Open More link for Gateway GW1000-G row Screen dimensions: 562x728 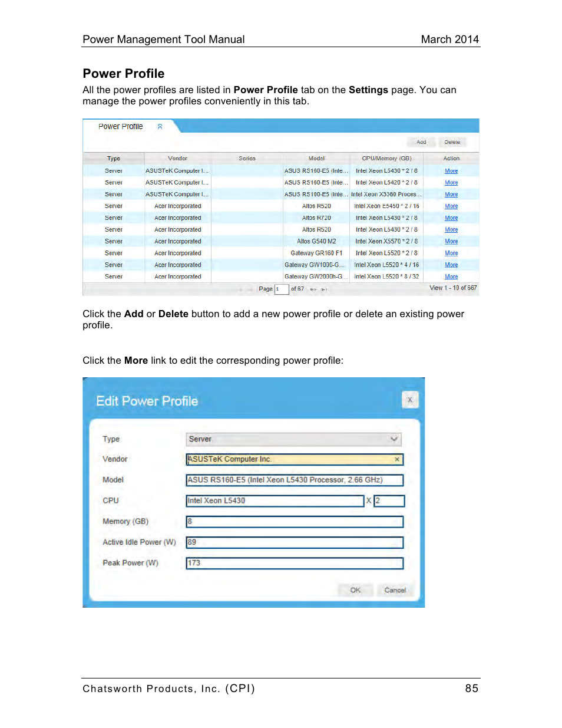[x=451, y=265]
